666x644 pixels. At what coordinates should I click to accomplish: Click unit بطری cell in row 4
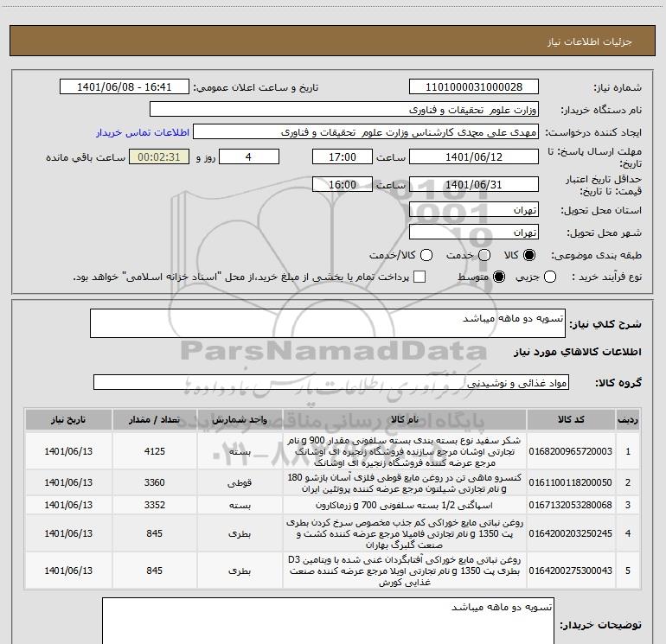(240, 533)
